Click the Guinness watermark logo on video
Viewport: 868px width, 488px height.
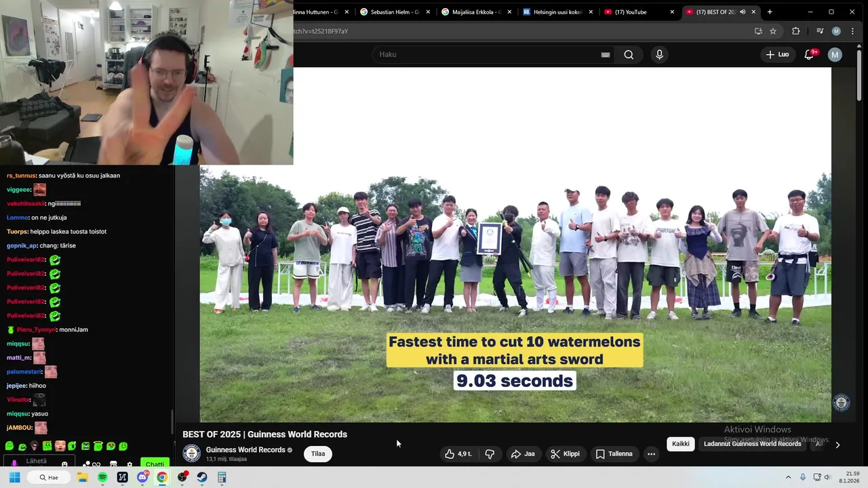pos(841,403)
